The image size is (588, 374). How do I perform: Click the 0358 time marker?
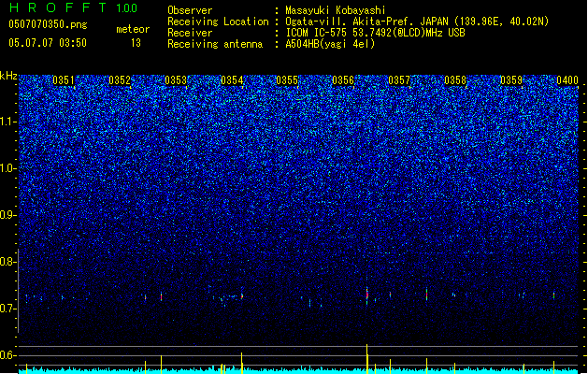455,80
